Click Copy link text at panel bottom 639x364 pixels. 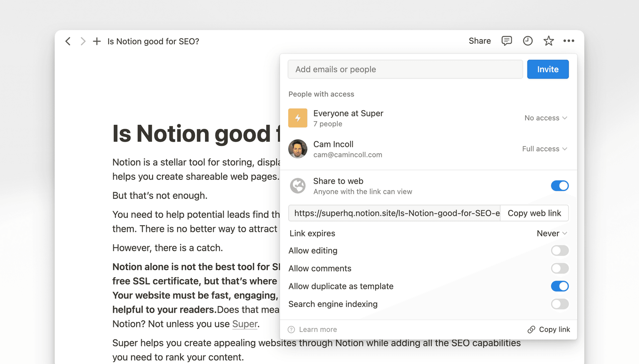coord(554,329)
